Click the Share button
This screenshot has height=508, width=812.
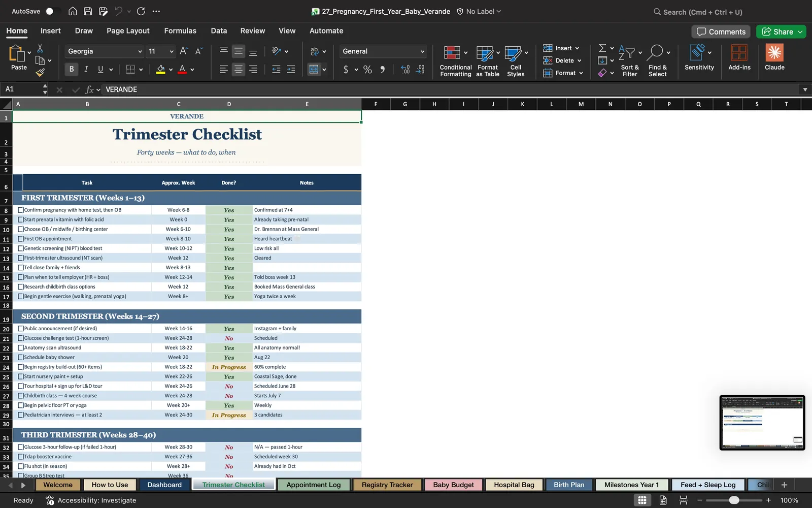(x=781, y=31)
